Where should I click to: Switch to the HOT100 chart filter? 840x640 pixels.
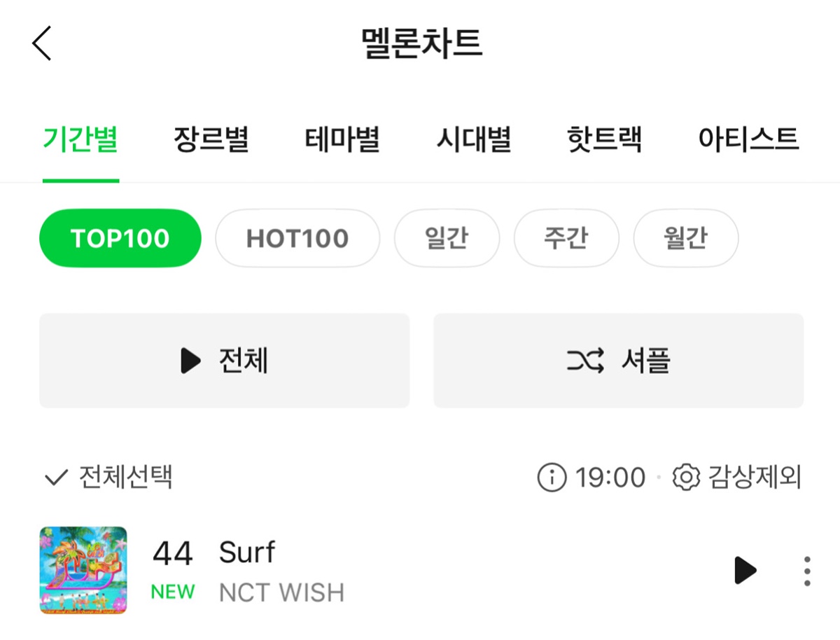(x=297, y=238)
